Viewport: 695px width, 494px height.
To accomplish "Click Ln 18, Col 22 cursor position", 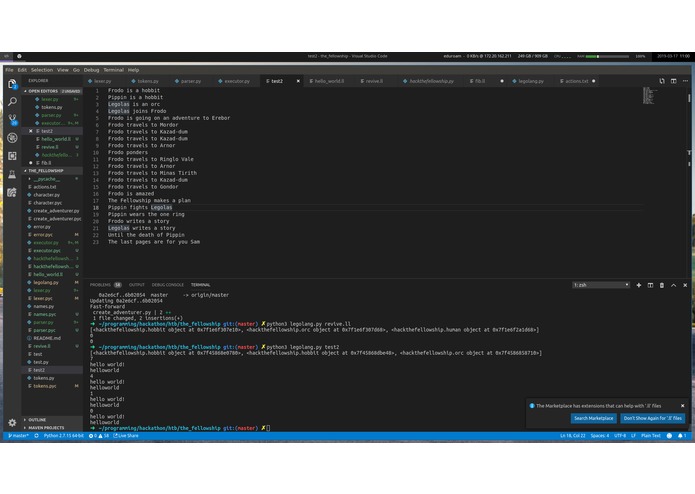I will [573, 436].
